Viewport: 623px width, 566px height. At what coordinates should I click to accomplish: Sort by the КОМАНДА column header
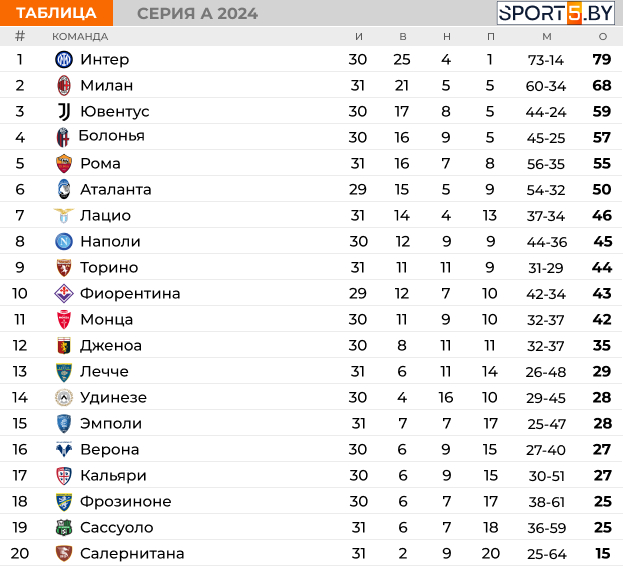point(80,36)
